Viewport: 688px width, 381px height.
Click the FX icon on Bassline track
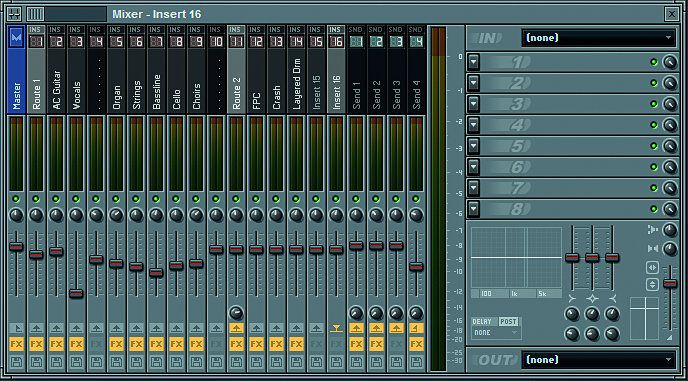156,344
